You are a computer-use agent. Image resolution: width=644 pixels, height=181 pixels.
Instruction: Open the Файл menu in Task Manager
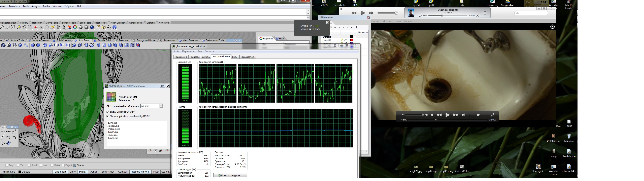pyautogui.click(x=176, y=51)
